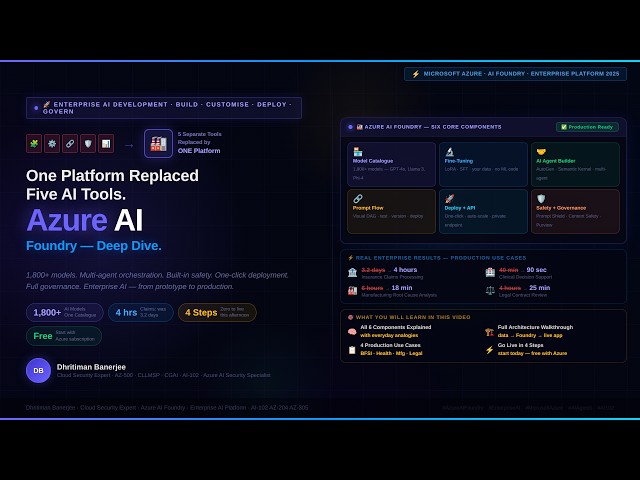Click 'ONE Platform' label

(199, 151)
